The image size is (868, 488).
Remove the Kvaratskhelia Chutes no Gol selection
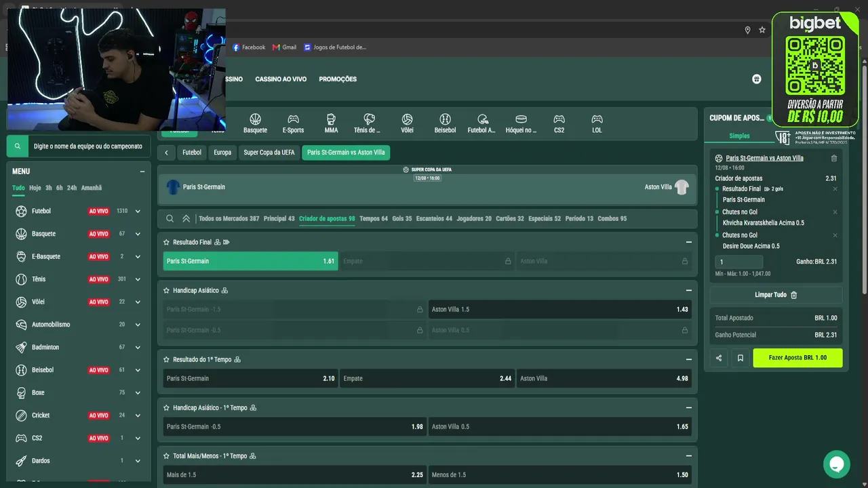coord(835,212)
